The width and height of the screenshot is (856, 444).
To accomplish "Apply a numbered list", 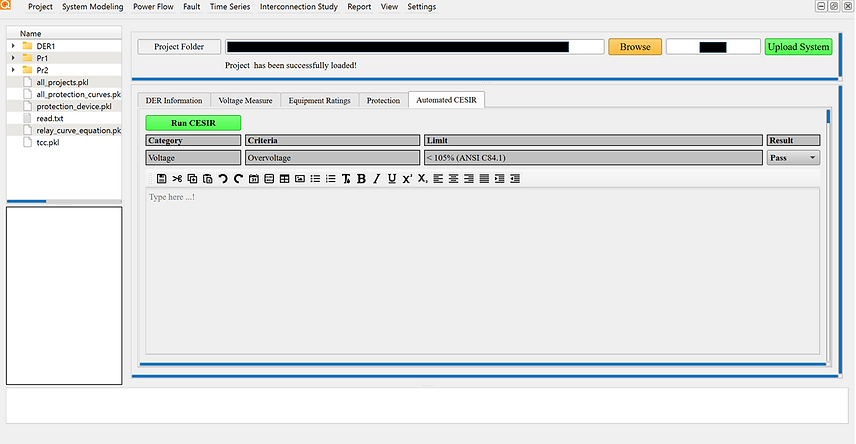I will coord(330,179).
